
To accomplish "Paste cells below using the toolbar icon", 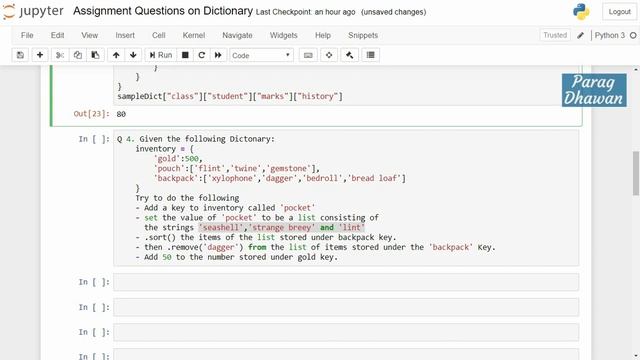I will 95,55.
